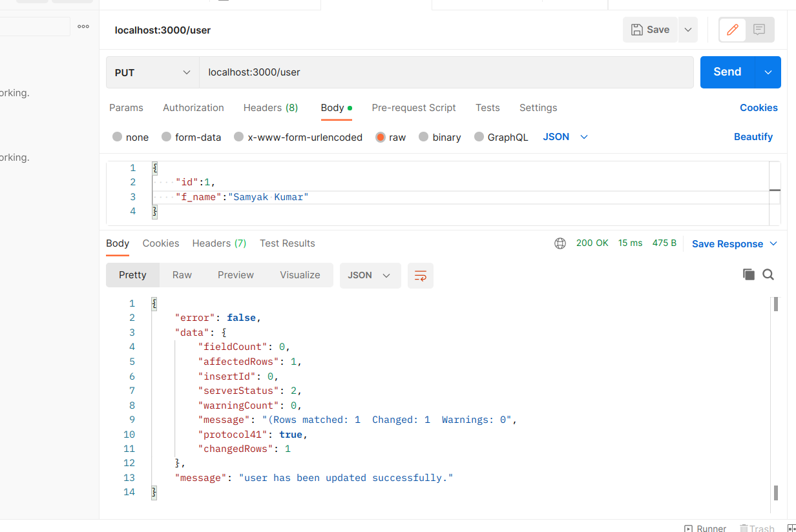Toggle line wrapping icon in response viewer
This screenshot has width=796, height=532.
click(x=421, y=275)
